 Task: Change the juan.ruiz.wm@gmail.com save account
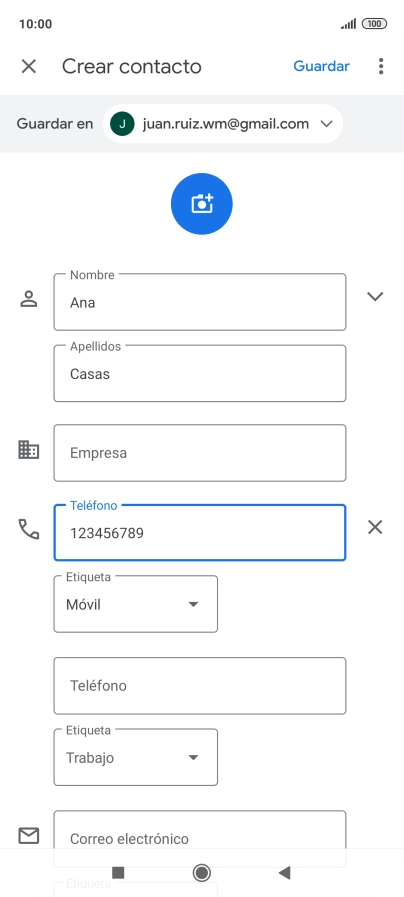[x=223, y=124]
